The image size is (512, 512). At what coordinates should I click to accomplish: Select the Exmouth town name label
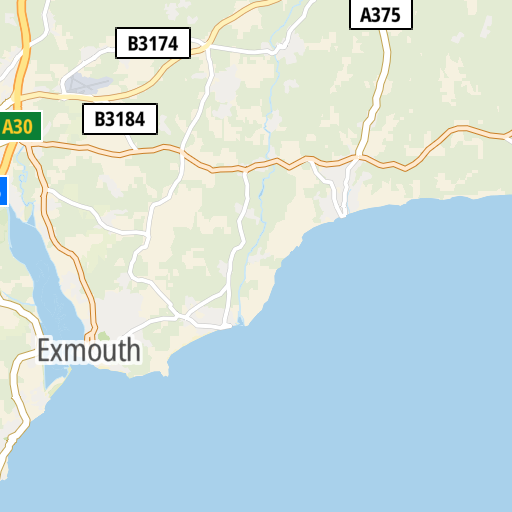tap(89, 350)
